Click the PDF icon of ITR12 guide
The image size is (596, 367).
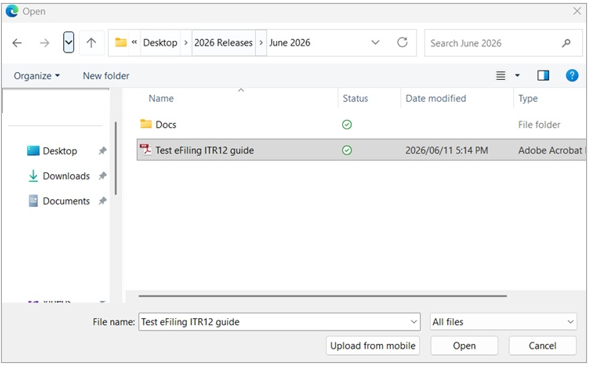[x=145, y=150]
